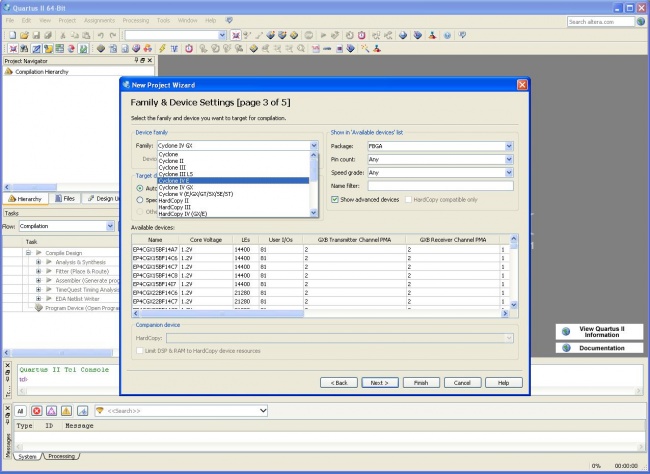Open the Flow Compilation dropdown
Image resolution: width=650 pixels, height=474 pixels.
click(110, 226)
